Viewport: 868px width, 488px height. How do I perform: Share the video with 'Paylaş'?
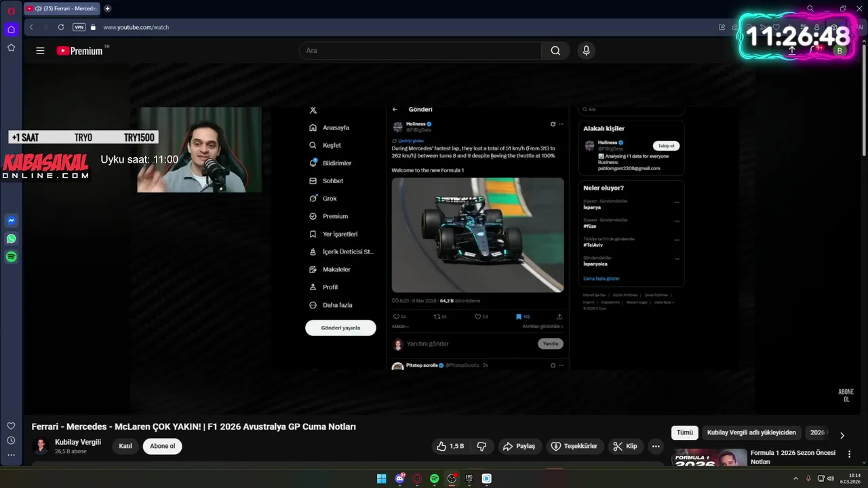(x=519, y=446)
